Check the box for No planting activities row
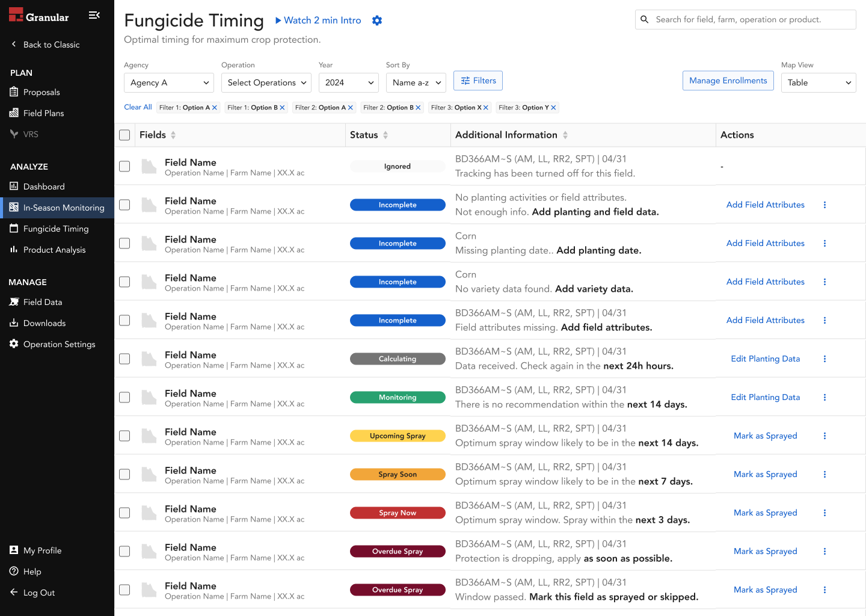 (124, 205)
